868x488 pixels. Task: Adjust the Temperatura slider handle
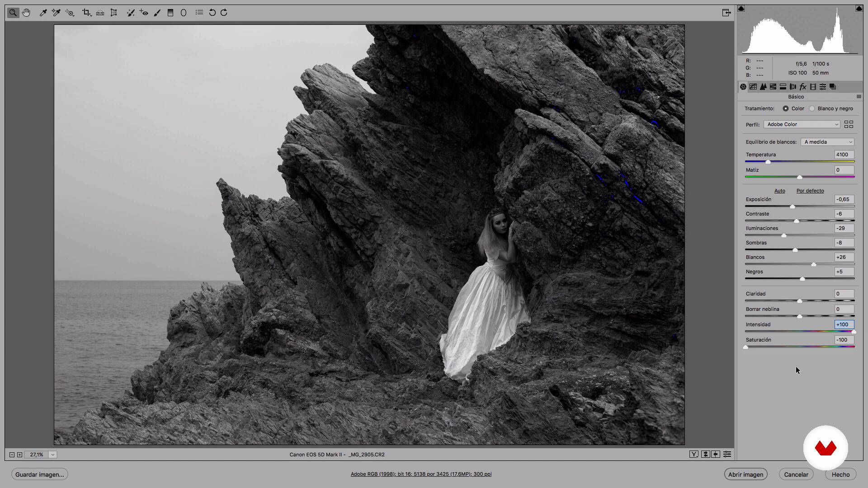[768, 162]
